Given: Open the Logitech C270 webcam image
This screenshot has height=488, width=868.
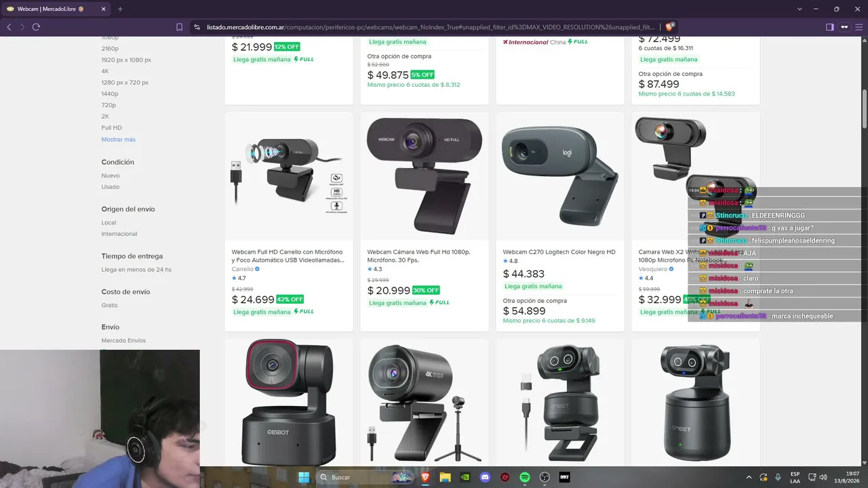Looking at the screenshot, I should (x=560, y=176).
